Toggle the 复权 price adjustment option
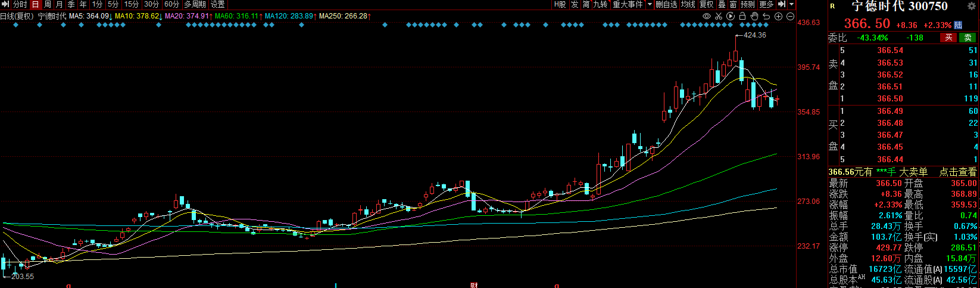Screen dimensions: 980x288 click(706, 4)
